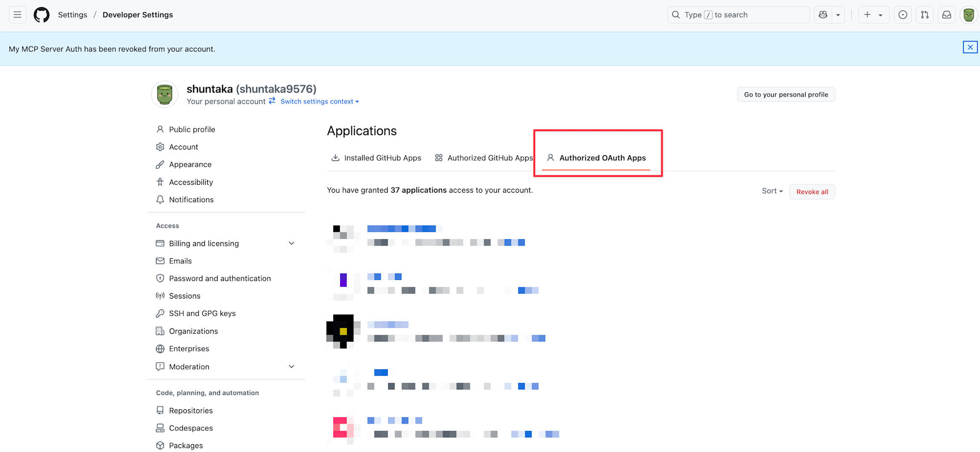
Task: Open Account settings in sidebar
Action: coord(183,147)
